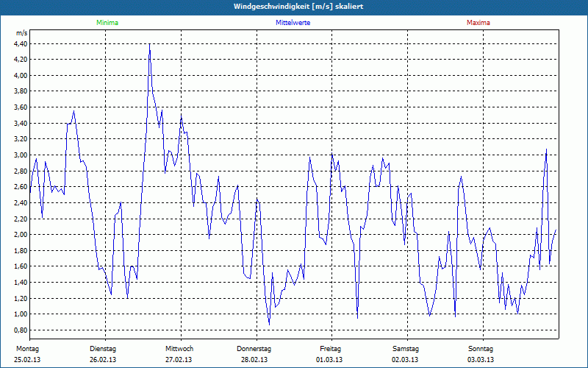Click the 4,40 y-axis value
This screenshot has width=588, height=368.
pos(21,44)
